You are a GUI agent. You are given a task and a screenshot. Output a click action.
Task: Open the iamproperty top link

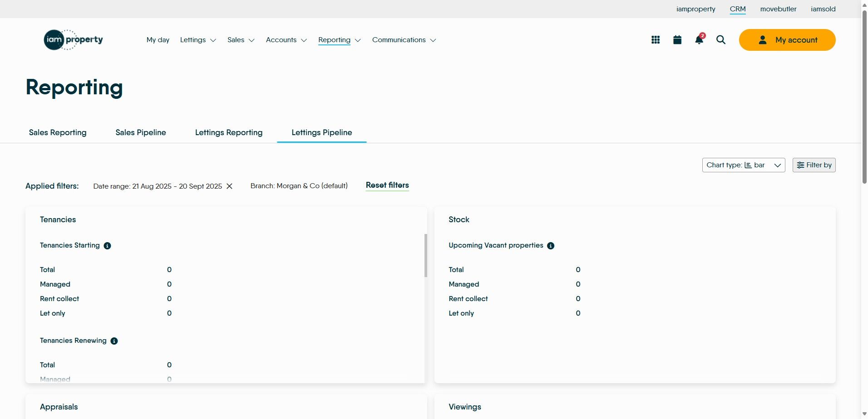coord(695,9)
